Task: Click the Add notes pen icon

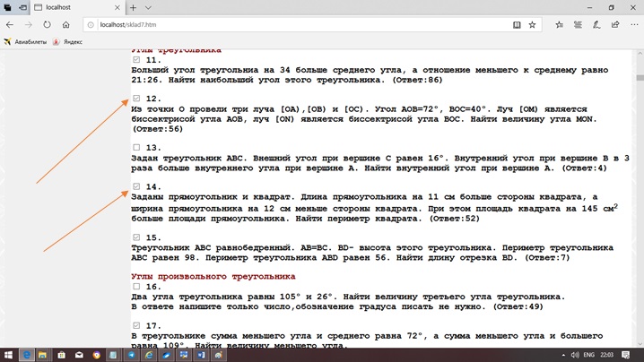Action: point(596,25)
